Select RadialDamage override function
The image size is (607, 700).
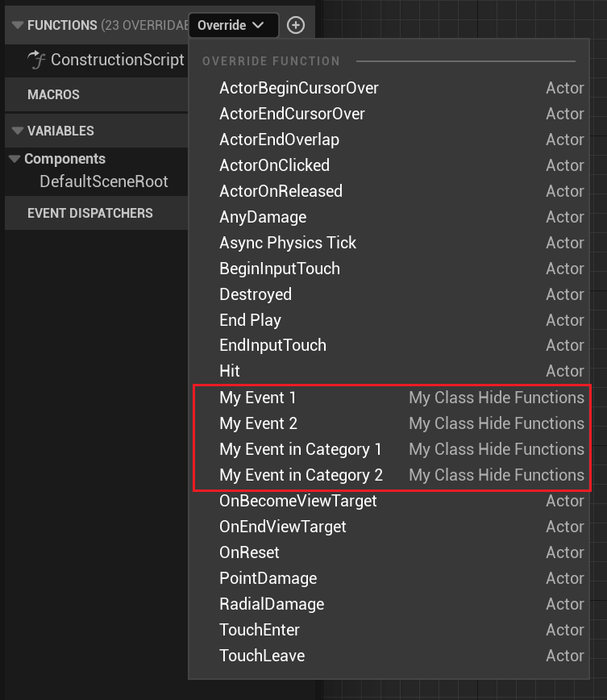pos(271,604)
